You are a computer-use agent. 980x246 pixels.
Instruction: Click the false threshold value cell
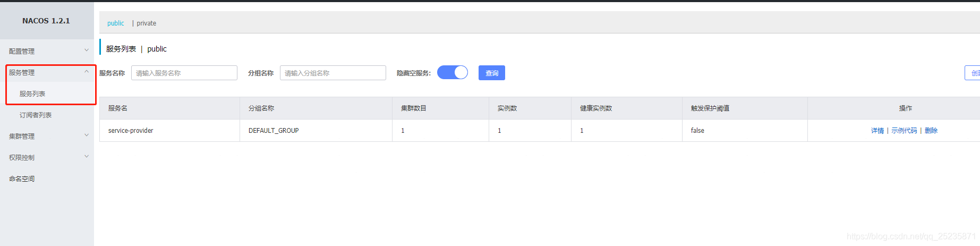pyautogui.click(x=745, y=130)
